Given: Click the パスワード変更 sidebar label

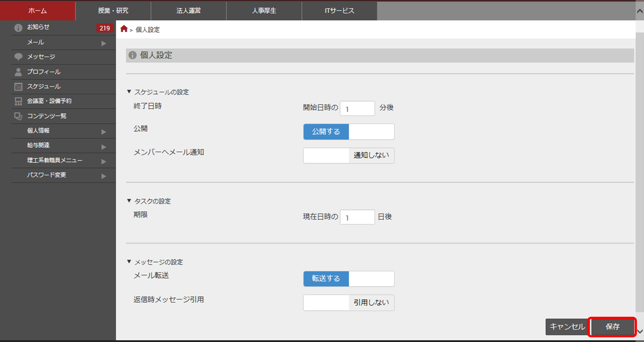Looking at the screenshot, I should (x=46, y=175).
